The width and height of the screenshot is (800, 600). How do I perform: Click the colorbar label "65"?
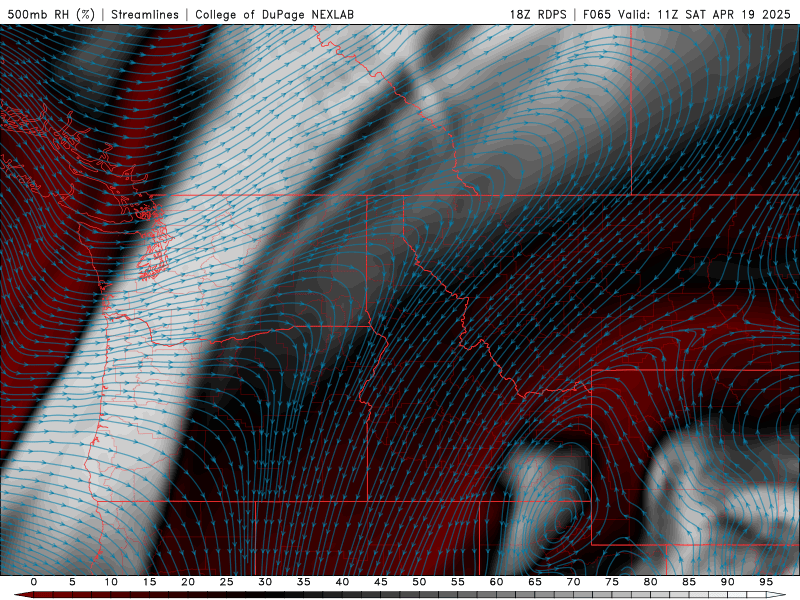pyautogui.click(x=535, y=582)
